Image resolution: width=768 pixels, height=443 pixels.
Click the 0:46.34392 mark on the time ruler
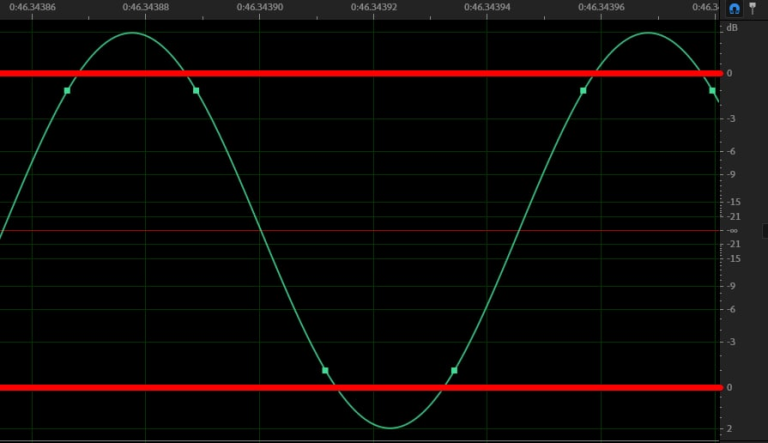(x=373, y=7)
